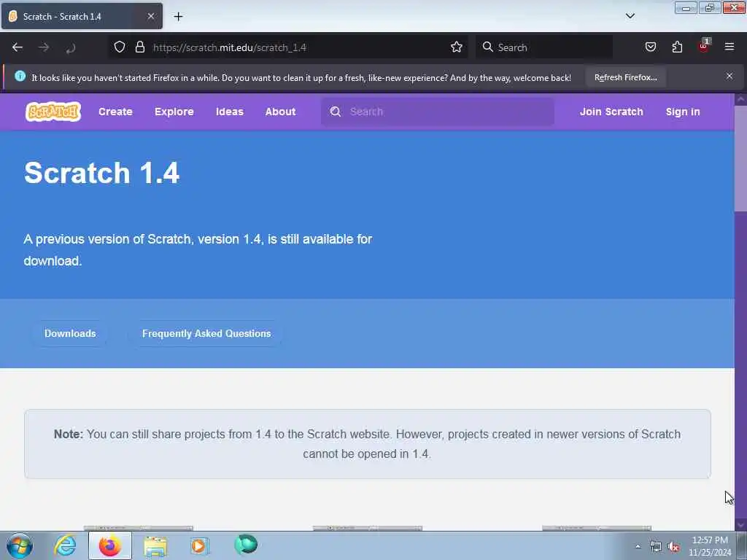The height and width of the screenshot is (560, 747).
Task: Click the magnifier icon in Scratch search
Action: [336, 112]
